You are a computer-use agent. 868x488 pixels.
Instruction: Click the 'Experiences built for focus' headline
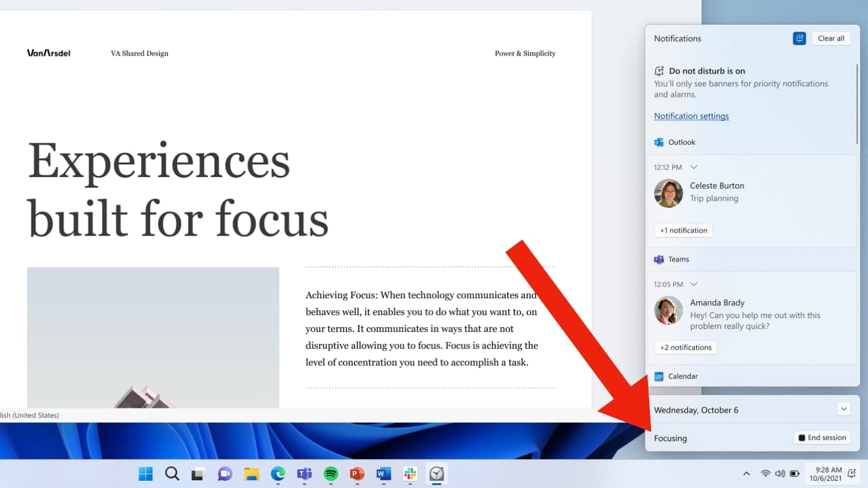(x=178, y=190)
